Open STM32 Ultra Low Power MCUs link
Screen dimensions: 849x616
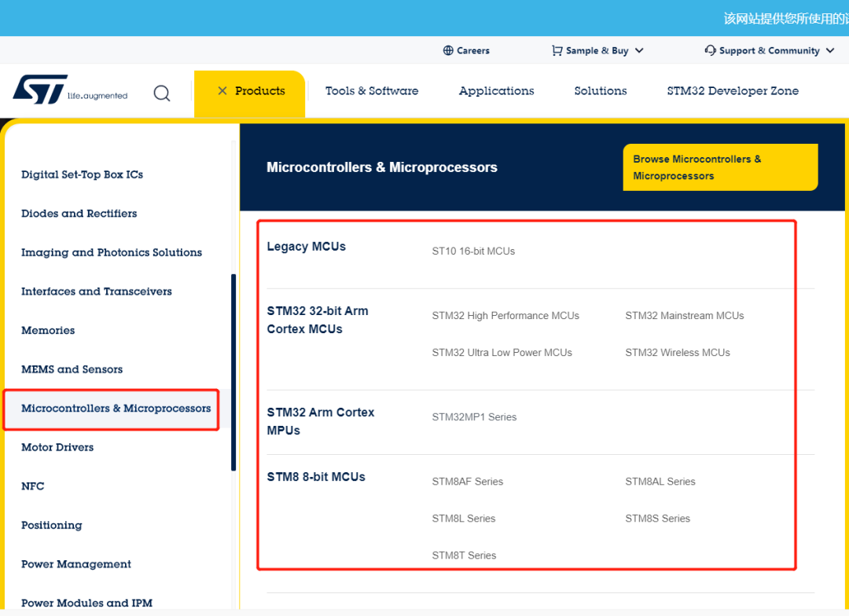tap(502, 352)
